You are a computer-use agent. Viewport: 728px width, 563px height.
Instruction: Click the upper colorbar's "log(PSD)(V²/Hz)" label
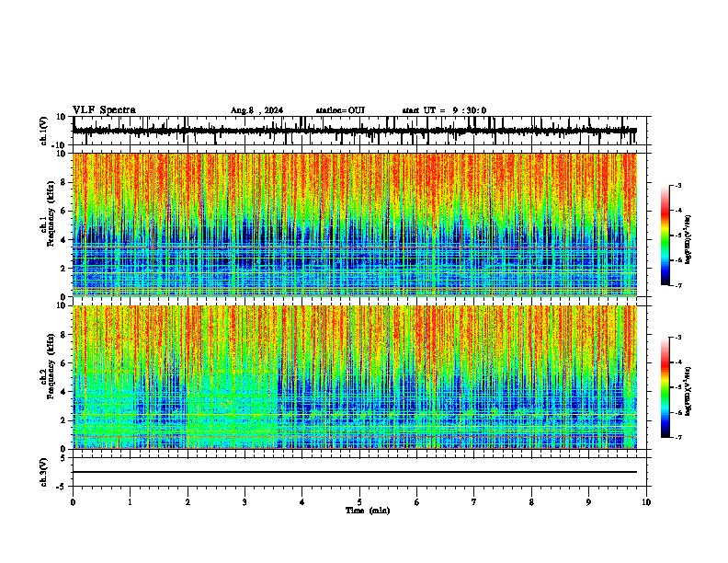688,240
